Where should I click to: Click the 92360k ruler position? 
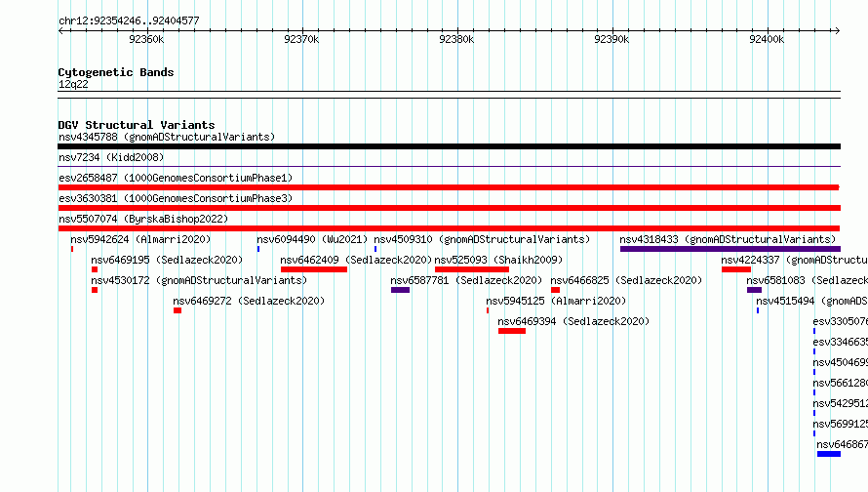point(146,39)
